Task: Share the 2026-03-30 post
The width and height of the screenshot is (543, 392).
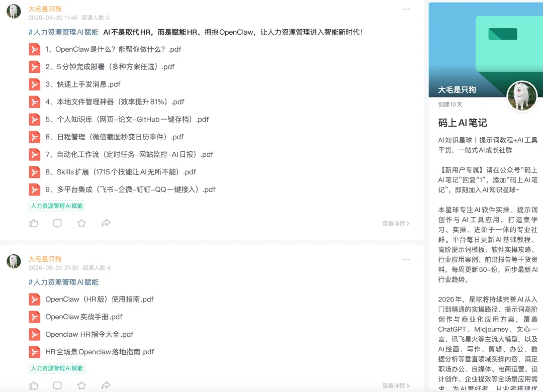Action: tap(106, 223)
